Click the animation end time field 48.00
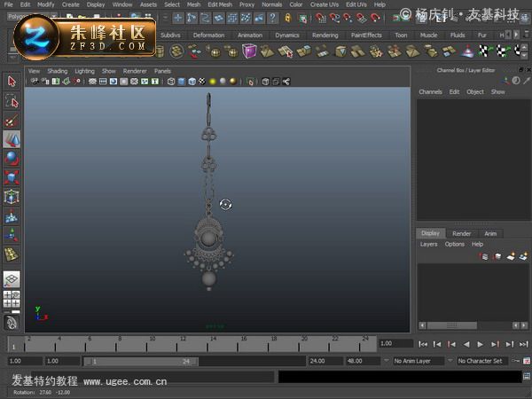The height and width of the screenshot is (399, 532). (x=362, y=361)
